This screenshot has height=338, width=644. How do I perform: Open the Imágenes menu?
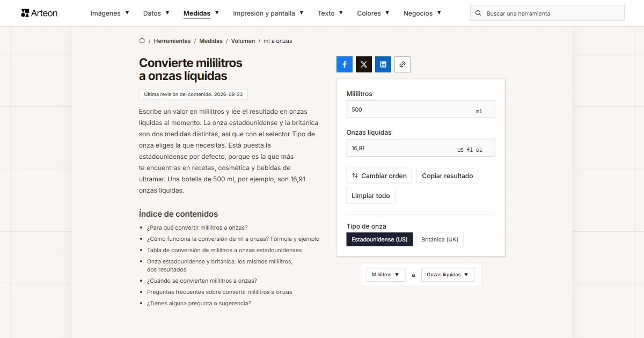(110, 13)
